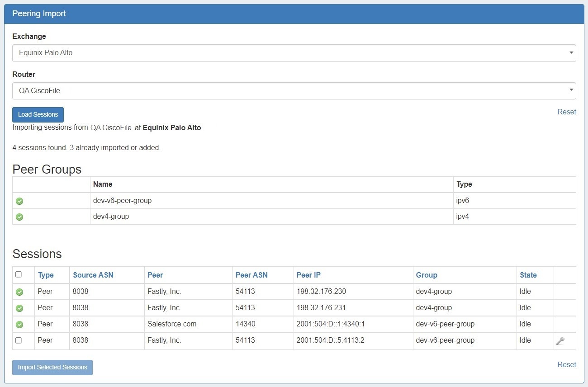Sort sessions by State column header
Screen dimensions: 588x387
click(x=528, y=275)
